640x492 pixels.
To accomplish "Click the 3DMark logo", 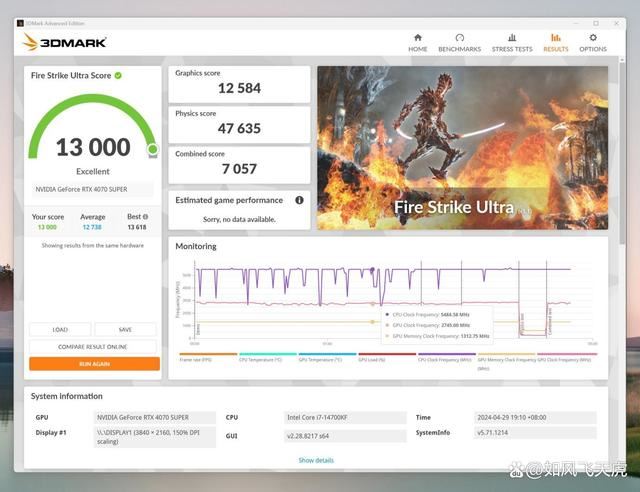I will 65,42.
